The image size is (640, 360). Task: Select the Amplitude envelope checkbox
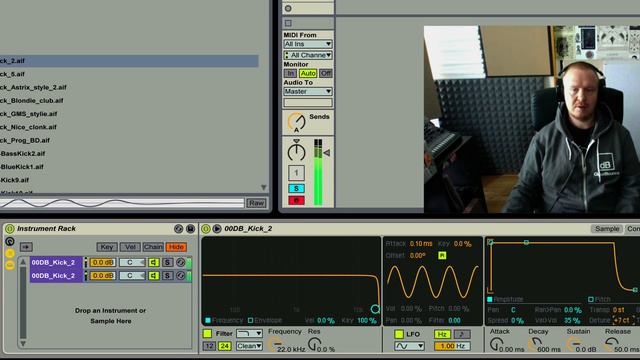pyautogui.click(x=490, y=299)
